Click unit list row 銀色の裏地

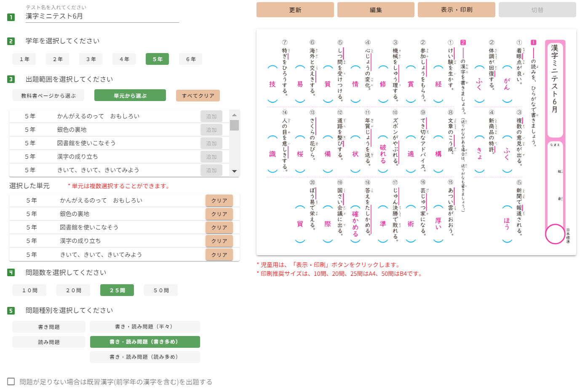[120, 130]
